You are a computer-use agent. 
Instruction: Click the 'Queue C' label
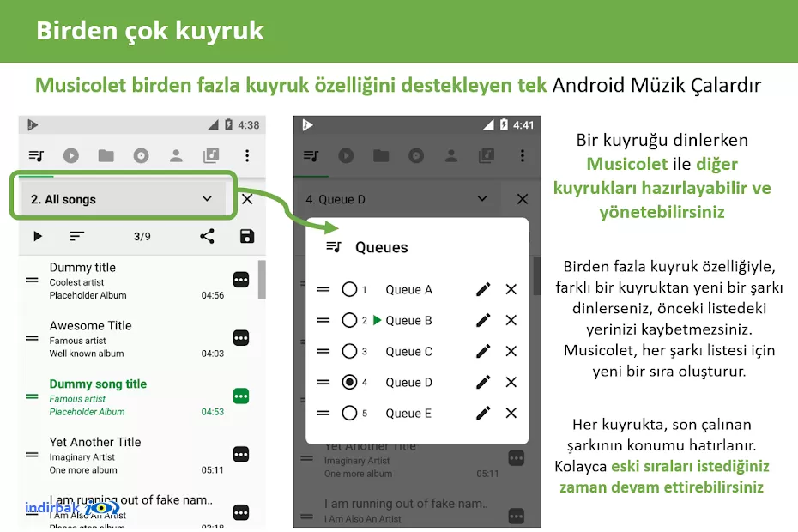[x=408, y=351]
